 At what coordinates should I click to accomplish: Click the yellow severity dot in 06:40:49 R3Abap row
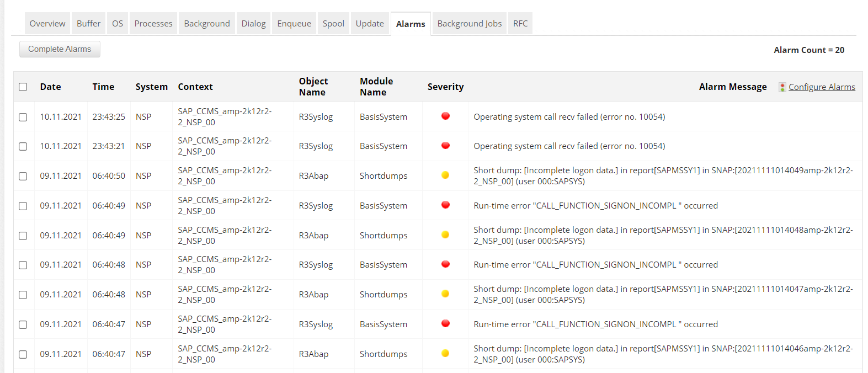click(445, 235)
